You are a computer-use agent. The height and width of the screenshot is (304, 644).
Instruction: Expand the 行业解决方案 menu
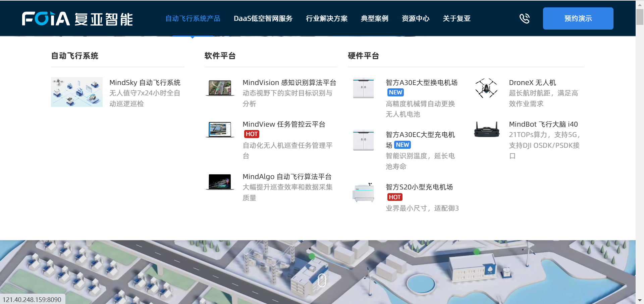pos(327,18)
